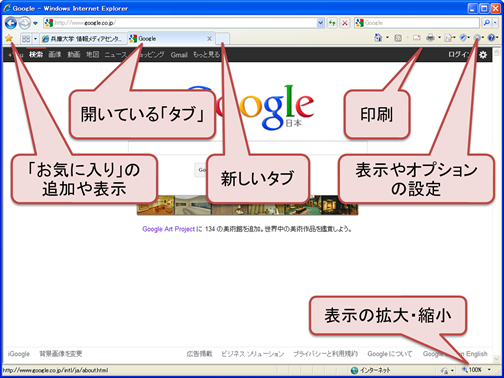Open 画像 in Google navigation bar
Screen dimensions: 504x378
pyautogui.click(x=55, y=54)
